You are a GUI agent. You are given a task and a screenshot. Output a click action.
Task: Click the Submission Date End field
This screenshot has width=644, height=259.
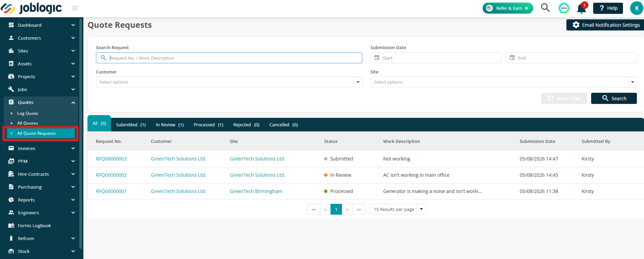coord(571,58)
